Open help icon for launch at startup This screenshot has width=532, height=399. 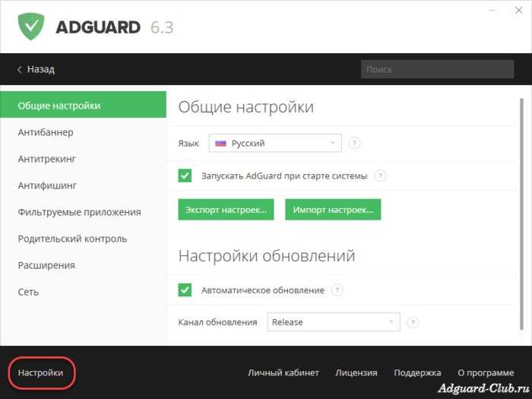tap(380, 176)
